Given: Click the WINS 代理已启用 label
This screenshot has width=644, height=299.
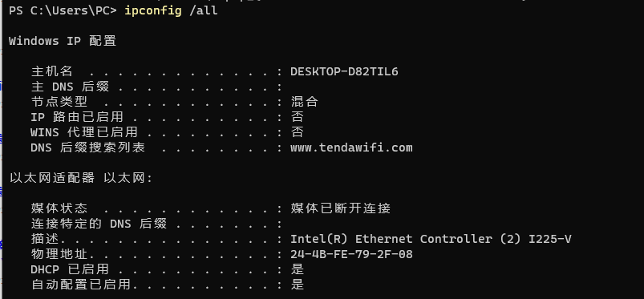Looking at the screenshot, I should pyautogui.click(x=83, y=132).
